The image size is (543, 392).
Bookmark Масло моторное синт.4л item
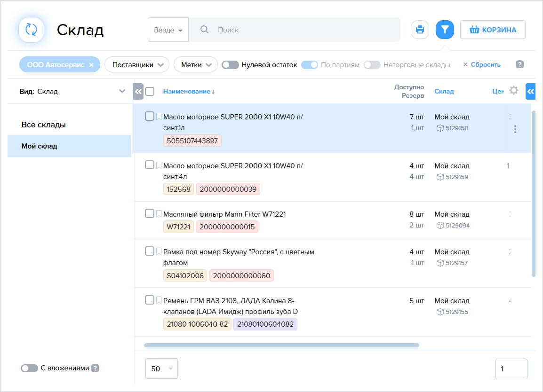[159, 165]
